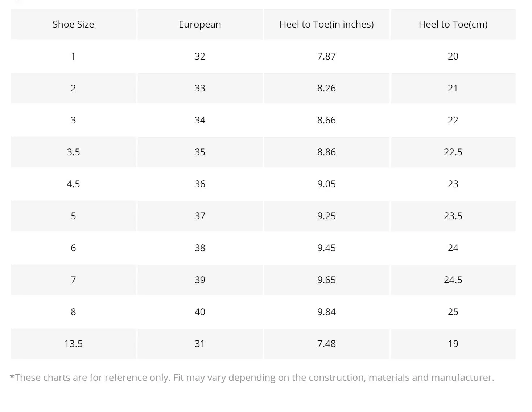532x412 pixels.
Task: Click the Shoe Size column header
Action: pyautogui.click(x=73, y=24)
